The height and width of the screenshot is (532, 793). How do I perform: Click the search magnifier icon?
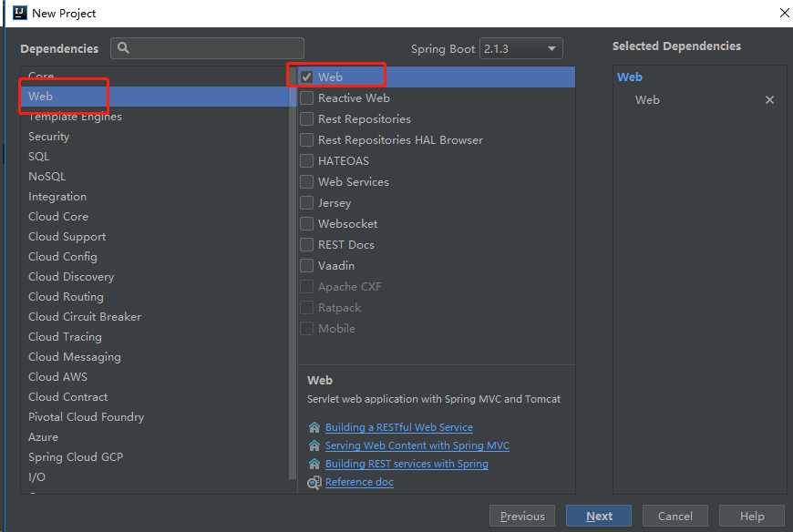pyautogui.click(x=124, y=48)
